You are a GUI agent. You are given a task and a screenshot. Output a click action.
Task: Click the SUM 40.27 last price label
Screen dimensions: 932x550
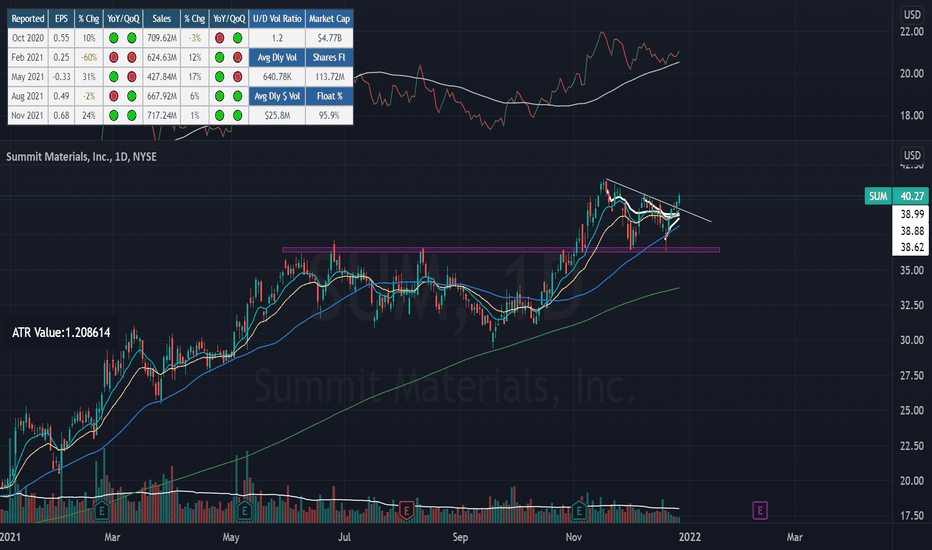pyautogui.click(x=896, y=196)
